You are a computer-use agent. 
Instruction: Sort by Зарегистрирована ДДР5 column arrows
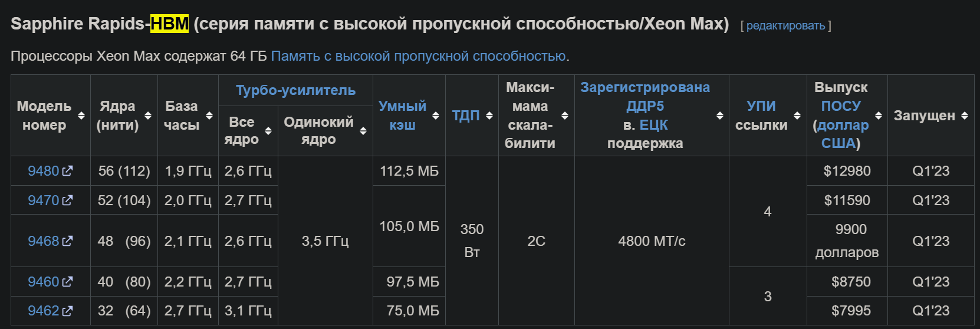tap(720, 116)
